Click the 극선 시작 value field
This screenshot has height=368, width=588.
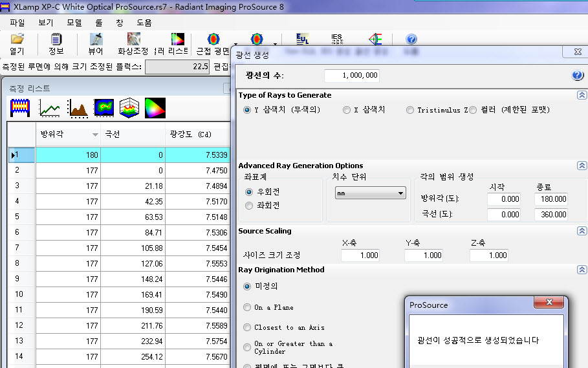point(504,214)
